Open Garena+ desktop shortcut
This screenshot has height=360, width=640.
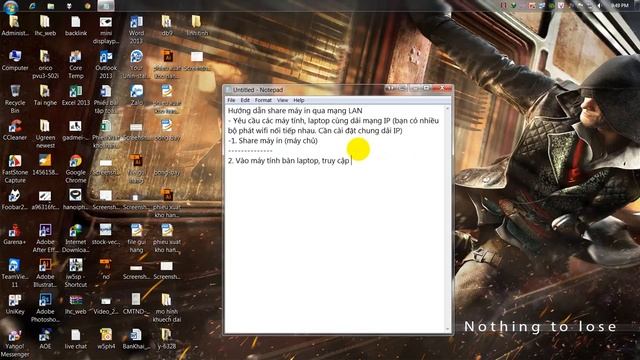click(15, 235)
